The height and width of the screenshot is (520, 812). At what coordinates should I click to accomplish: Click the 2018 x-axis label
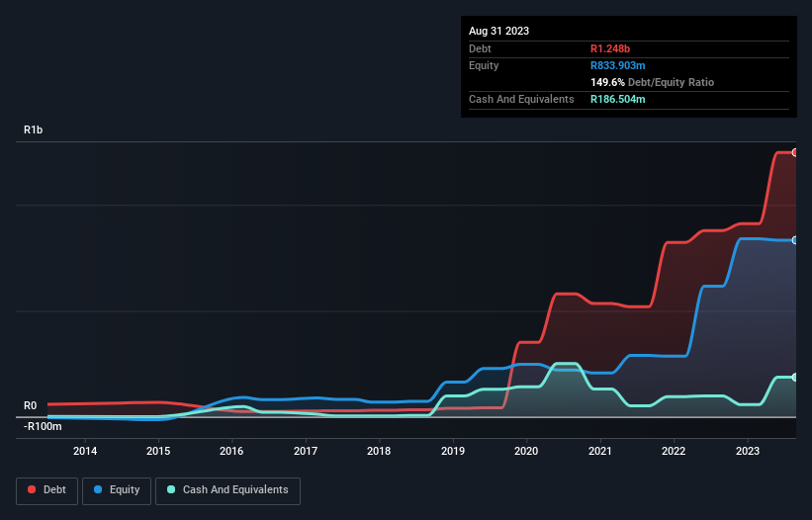[x=379, y=451]
